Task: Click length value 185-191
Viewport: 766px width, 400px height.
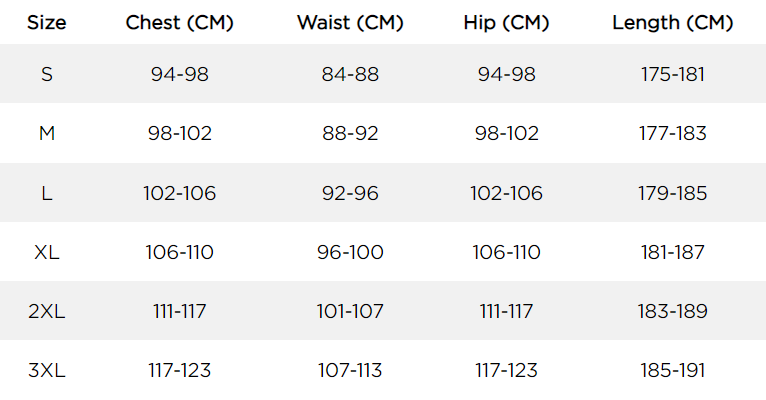Action: (672, 370)
